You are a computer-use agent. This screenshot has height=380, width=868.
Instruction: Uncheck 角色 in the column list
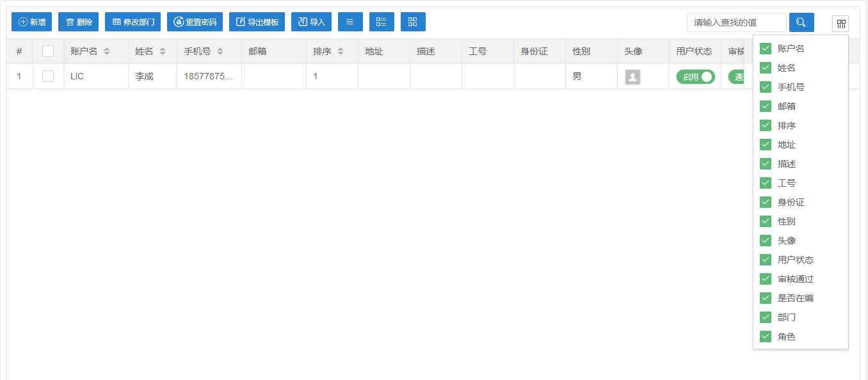coord(765,336)
